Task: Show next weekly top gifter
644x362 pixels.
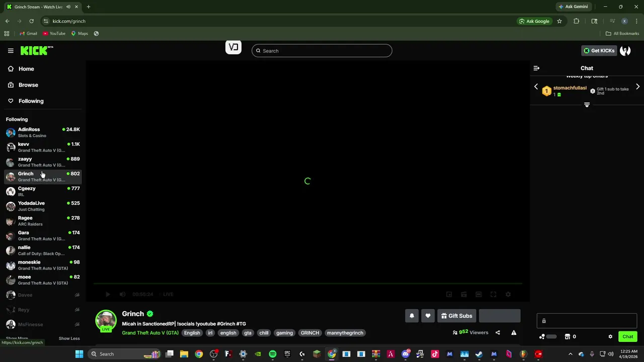Action: (637, 87)
